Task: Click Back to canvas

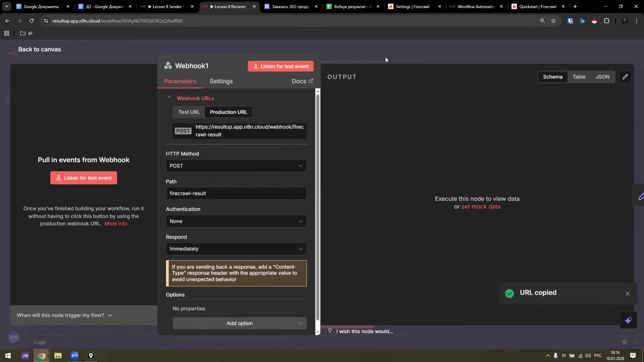Action: coord(39,49)
